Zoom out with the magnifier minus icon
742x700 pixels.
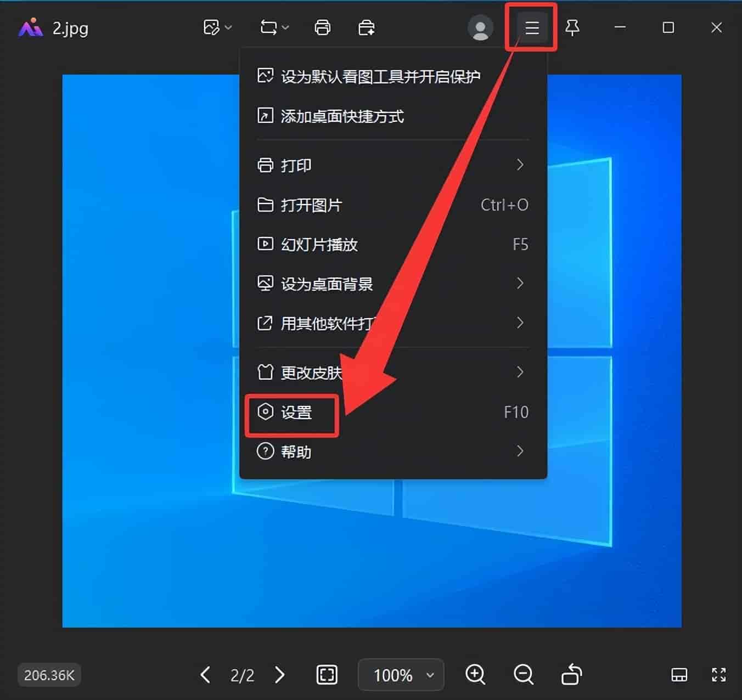pos(524,675)
